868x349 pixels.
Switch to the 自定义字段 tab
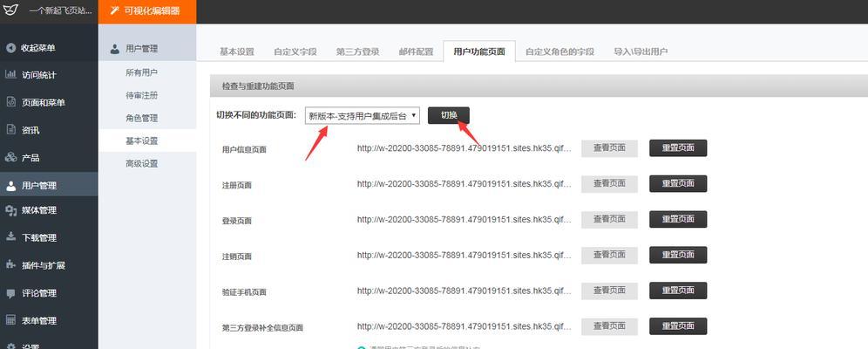(295, 51)
